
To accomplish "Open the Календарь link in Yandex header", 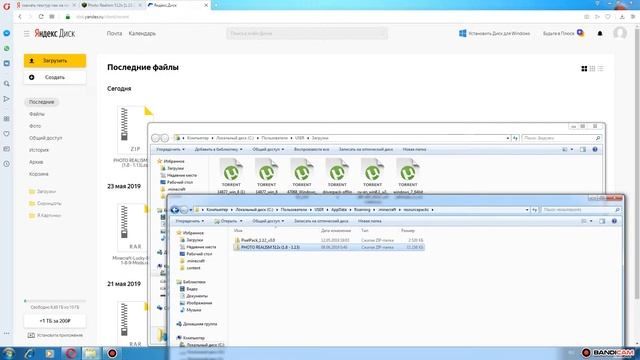I will (142, 33).
